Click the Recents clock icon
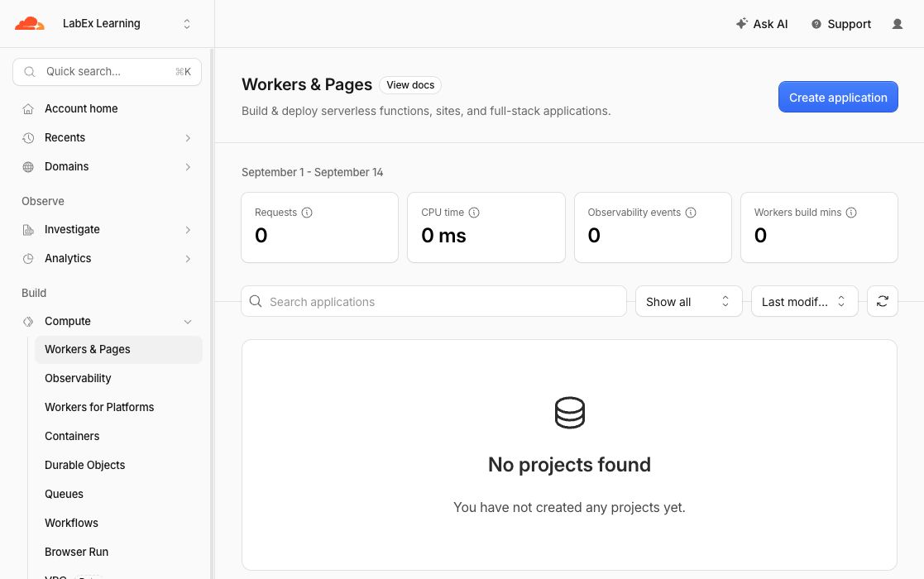This screenshot has height=579, width=924. pos(28,138)
